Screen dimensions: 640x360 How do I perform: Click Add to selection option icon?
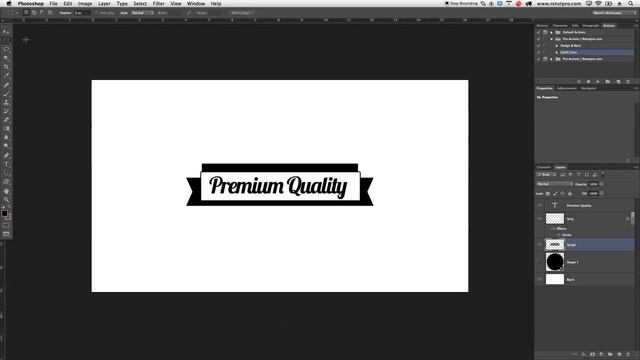coord(34,13)
